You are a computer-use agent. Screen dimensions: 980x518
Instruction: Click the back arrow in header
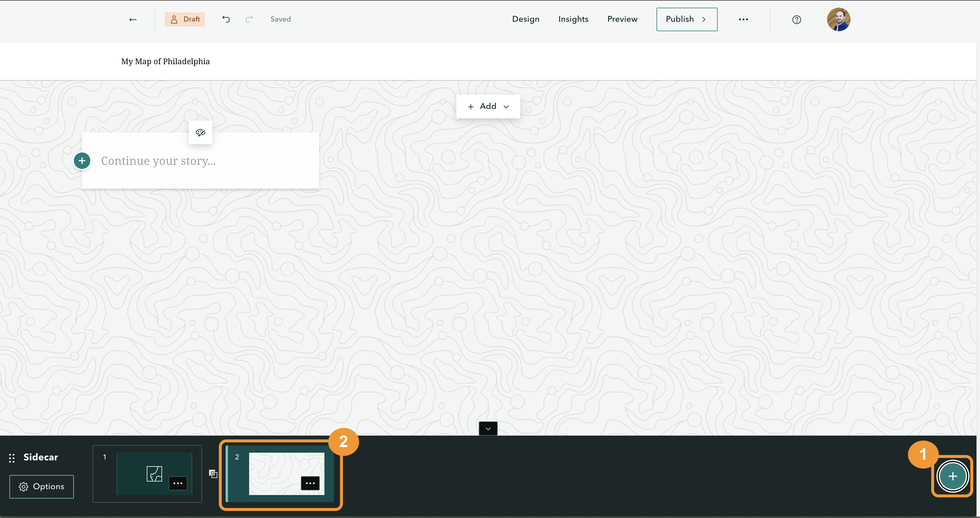tap(133, 19)
